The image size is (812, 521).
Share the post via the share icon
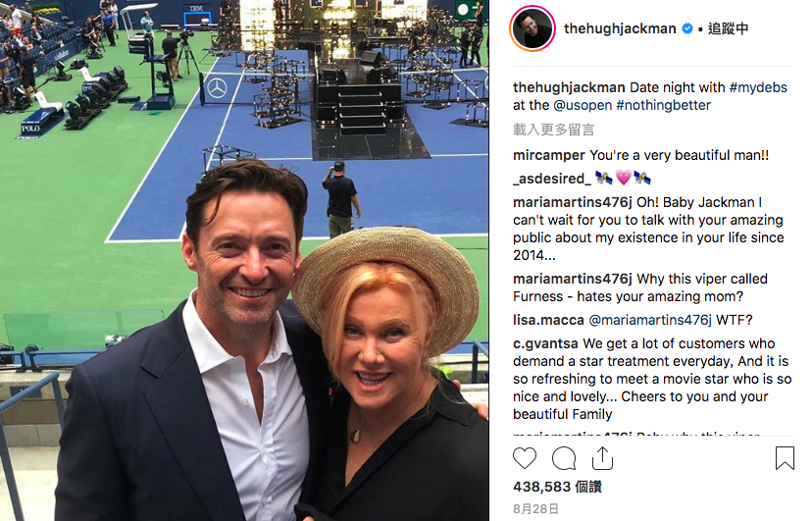tap(602, 459)
